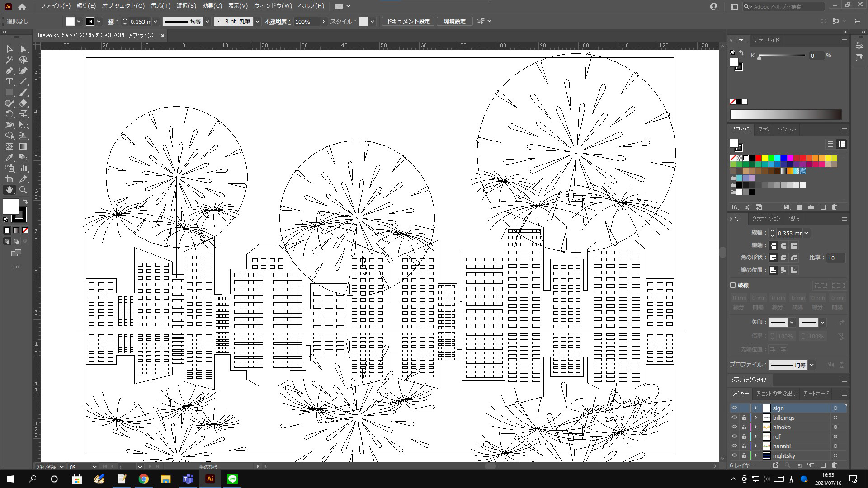
Task: Open the 効果(C) menu
Action: [x=212, y=6]
